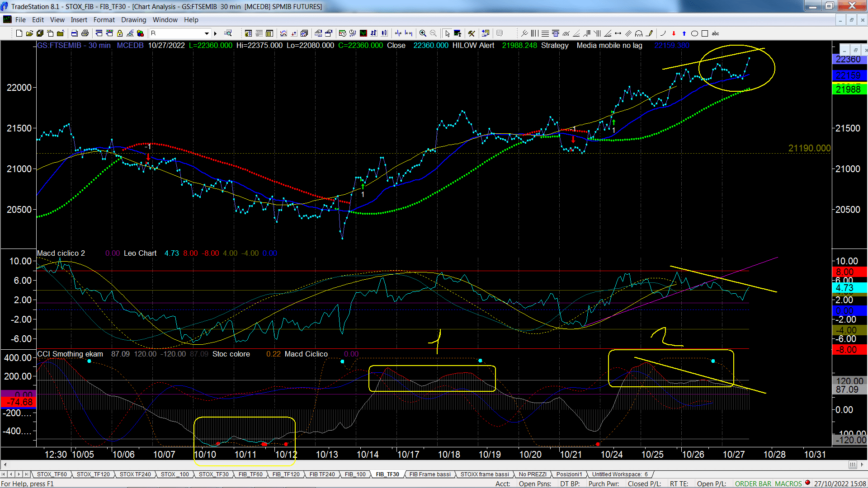Click the hammer and wrench tools icon

472,33
